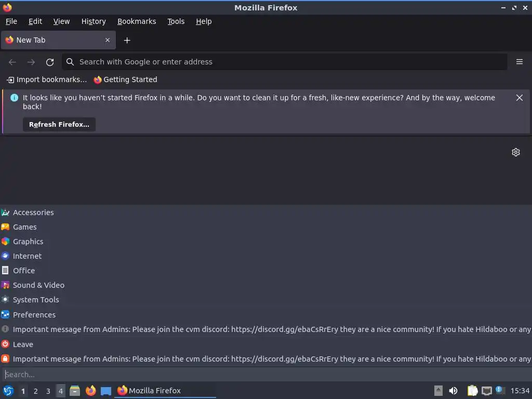Click the forward navigation arrow
The width and height of the screenshot is (532, 399).
(x=31, y=62)
